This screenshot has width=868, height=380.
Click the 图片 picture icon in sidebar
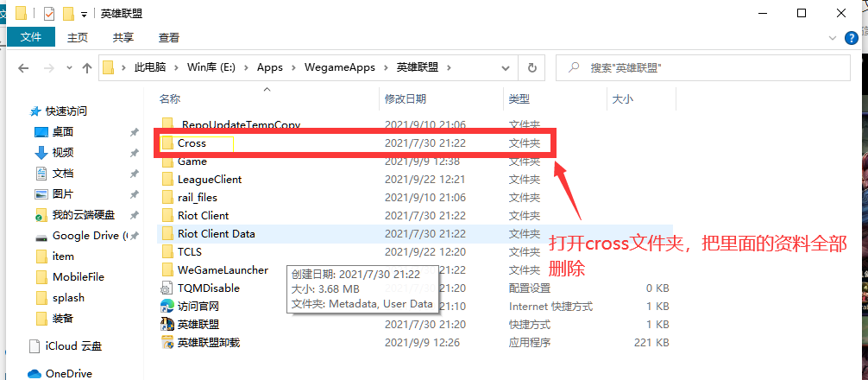41,193
